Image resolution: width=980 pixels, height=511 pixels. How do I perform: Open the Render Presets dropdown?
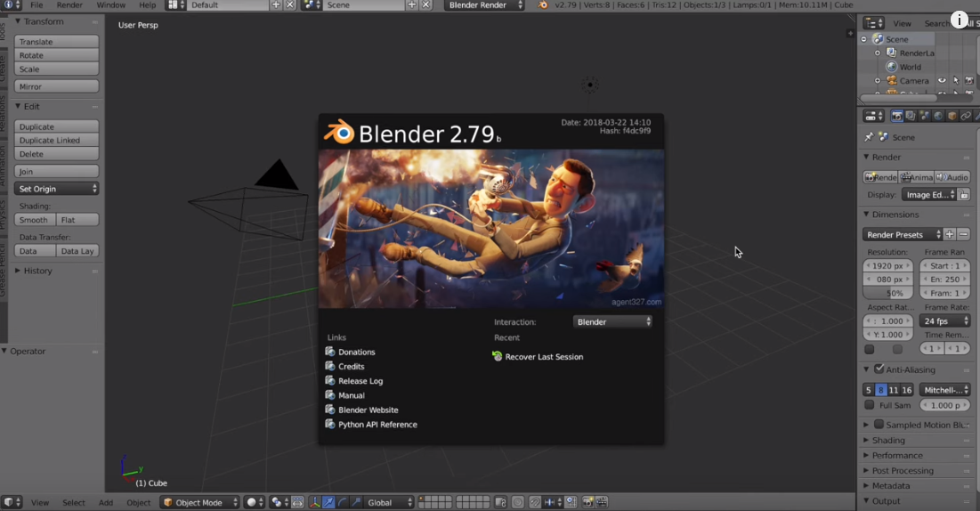[903, 234]
